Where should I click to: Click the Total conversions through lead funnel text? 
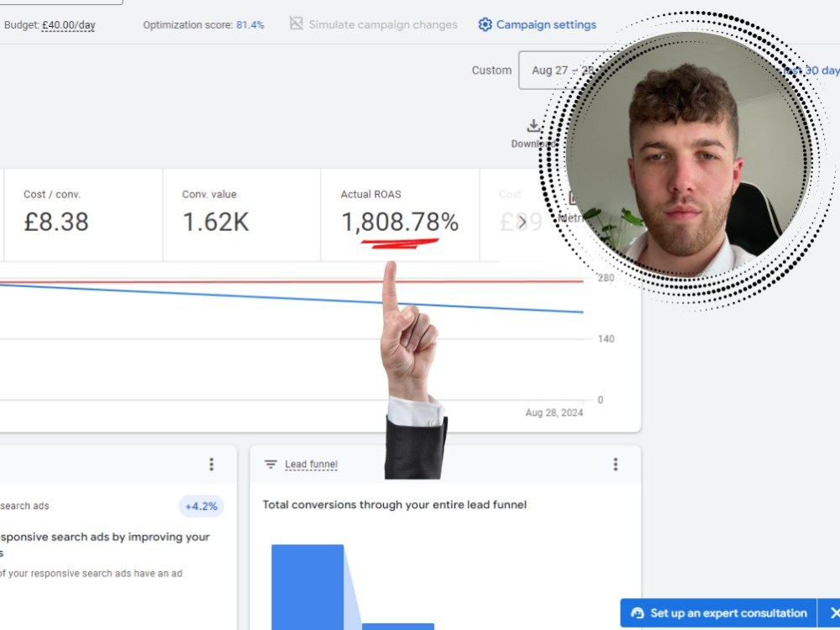(394, 505)
